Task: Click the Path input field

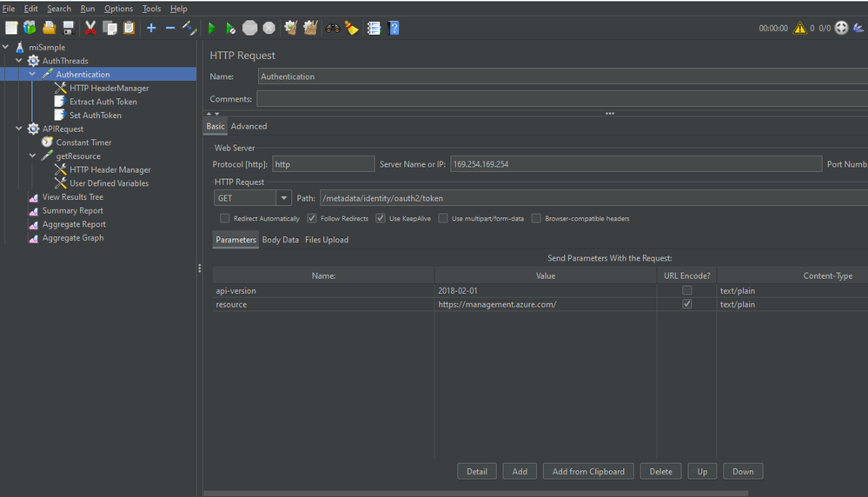Action: [593, 198]
